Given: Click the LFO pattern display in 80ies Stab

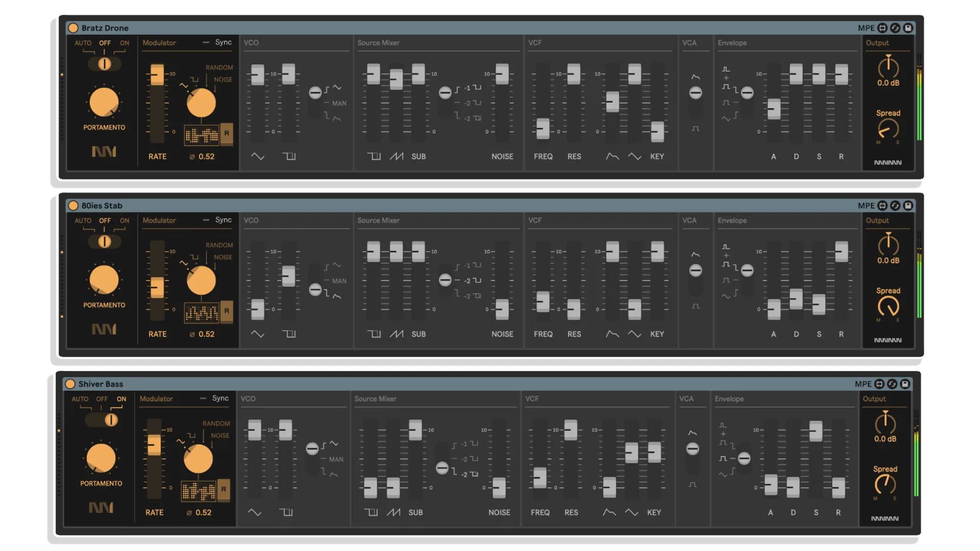Looking at the screenshot, I should click(202, 313).
